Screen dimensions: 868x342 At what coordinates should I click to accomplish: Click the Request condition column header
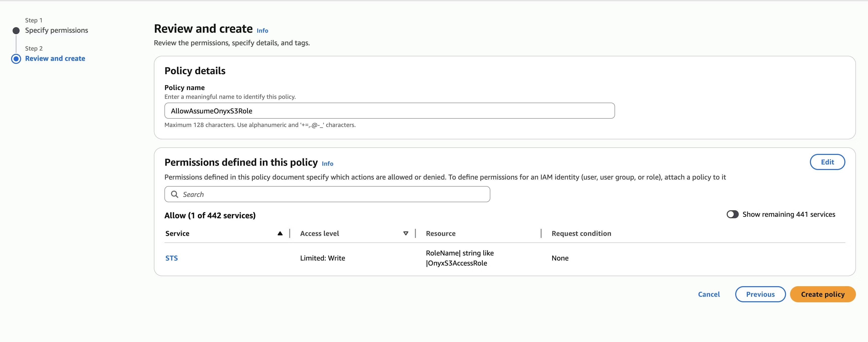click(x=581, y=233)
